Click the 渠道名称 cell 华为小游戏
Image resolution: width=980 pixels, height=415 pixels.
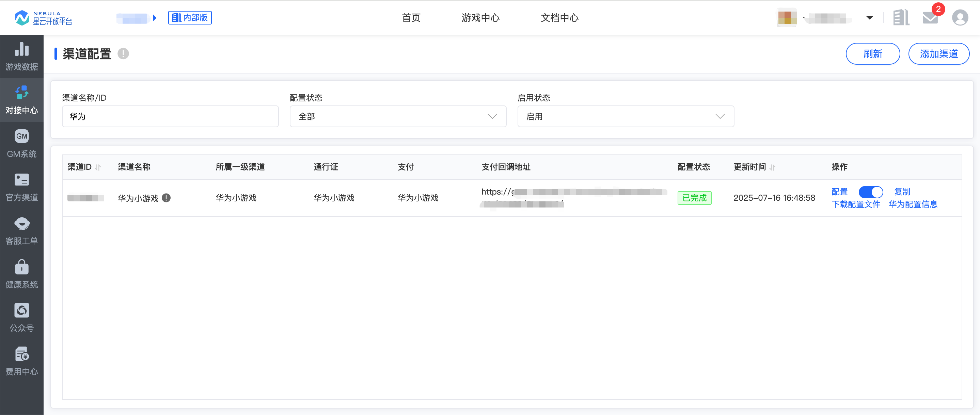(138, 198)
